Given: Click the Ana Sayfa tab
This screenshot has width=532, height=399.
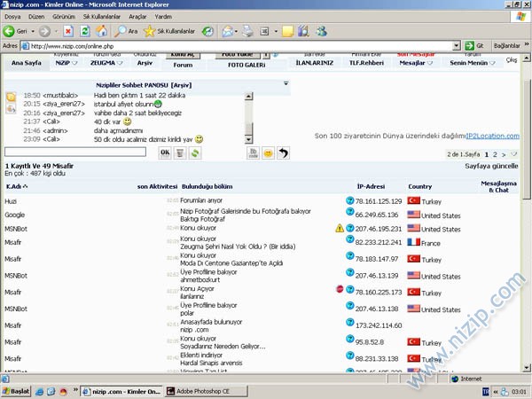Looking at the screenshot, I should (x=27, y=63).
